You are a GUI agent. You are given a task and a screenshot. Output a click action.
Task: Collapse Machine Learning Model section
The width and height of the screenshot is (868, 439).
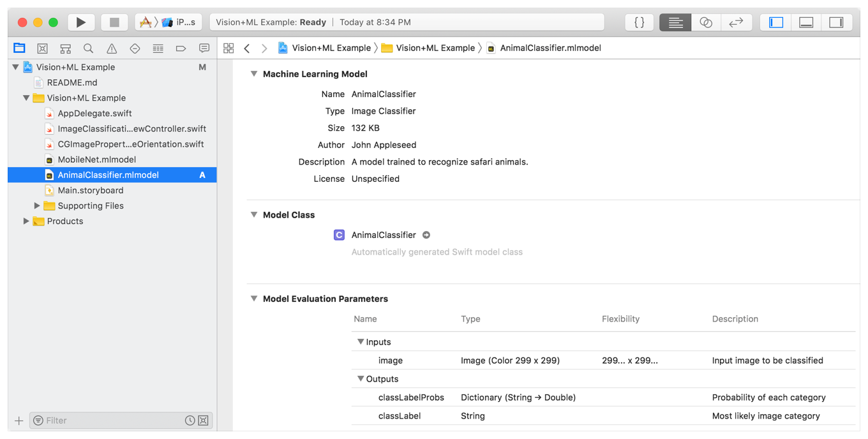click(x=254, y=74)
